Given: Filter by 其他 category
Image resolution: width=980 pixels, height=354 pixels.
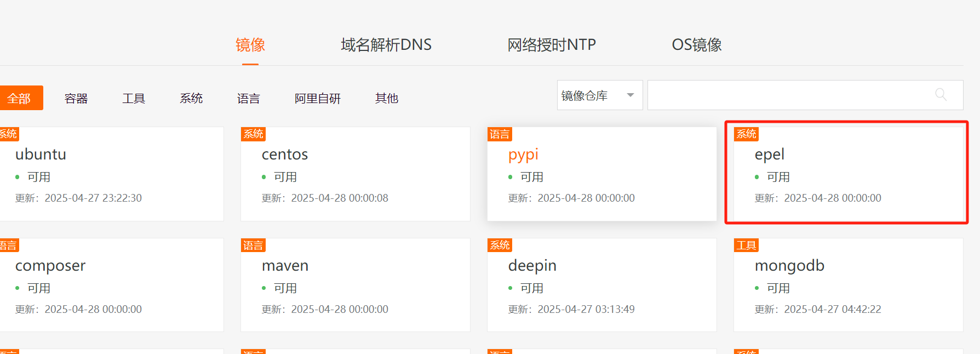Looking at the screenshot, I should point(387,99).
